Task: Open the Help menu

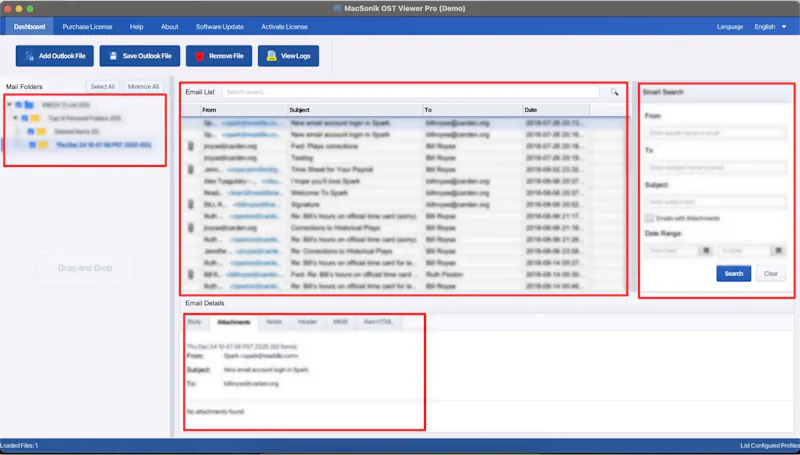Action: pos(136,27)
